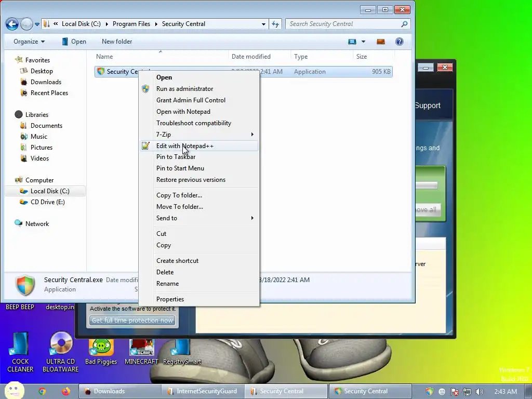The image size is (532, 399).
Task: Choose Move To folder...
Action: pyautogui.click(x=199, y=207)
